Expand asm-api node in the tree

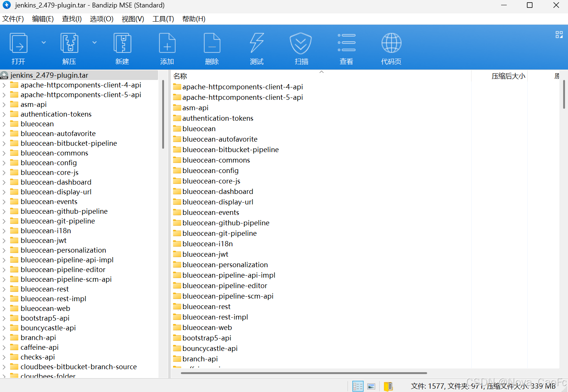click(x=4, y=105)
